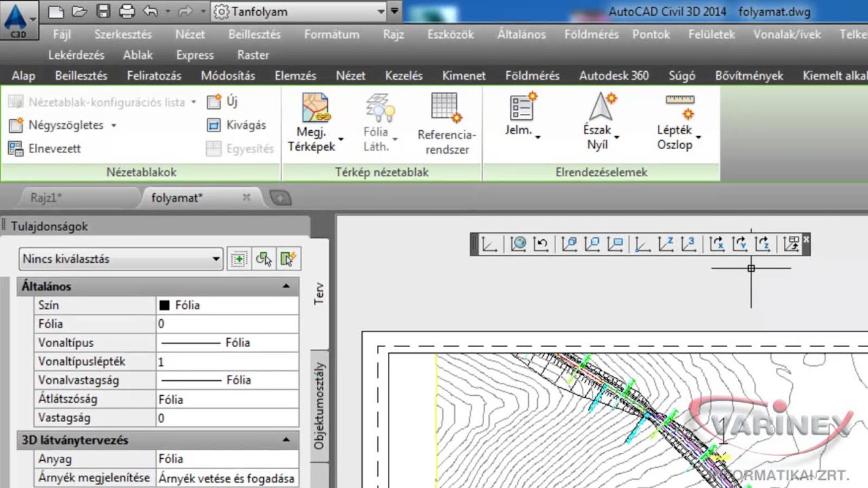Open the Tanfolyam workspace dropdown
Viewport: 868px width, 488px height.
(298, 12)
